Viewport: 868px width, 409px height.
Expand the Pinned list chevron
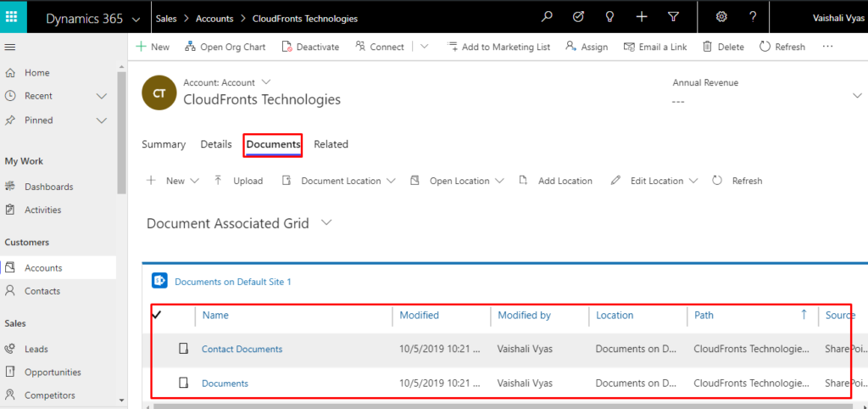(x=102, y=120)
